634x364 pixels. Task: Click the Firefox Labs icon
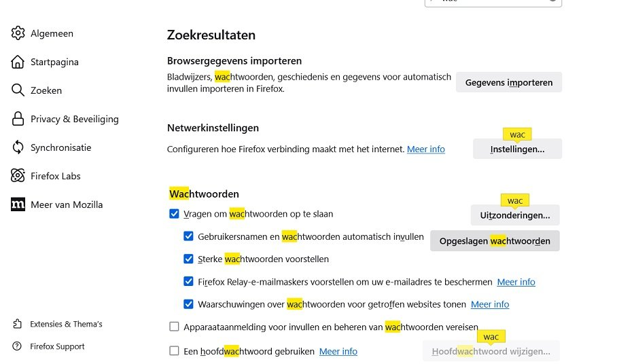tap(18, 176)
